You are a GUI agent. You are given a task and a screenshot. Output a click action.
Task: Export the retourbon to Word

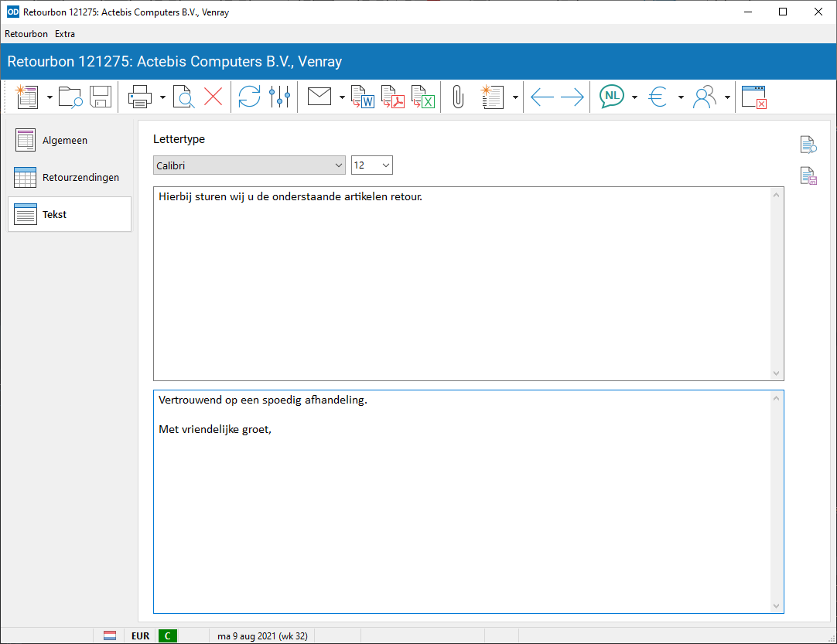pos(363,97)
